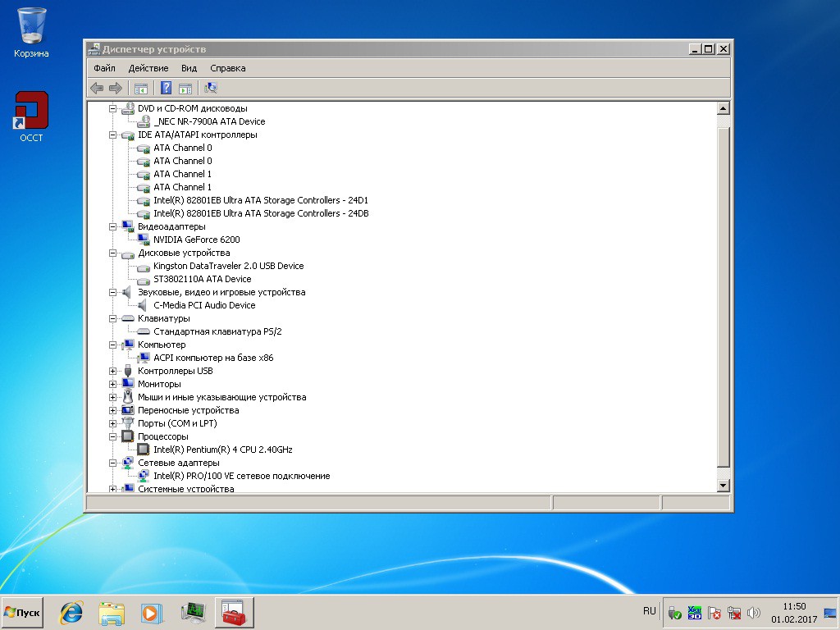Click scrollbar up arrow in device tree
Viewport: 840px width, 630px height.
tap(724, 109)
